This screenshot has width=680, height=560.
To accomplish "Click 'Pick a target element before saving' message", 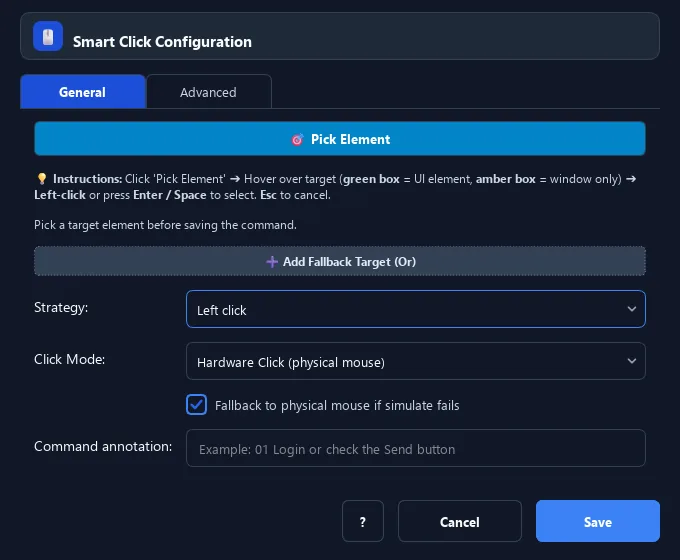I will [x=165, y=225].
